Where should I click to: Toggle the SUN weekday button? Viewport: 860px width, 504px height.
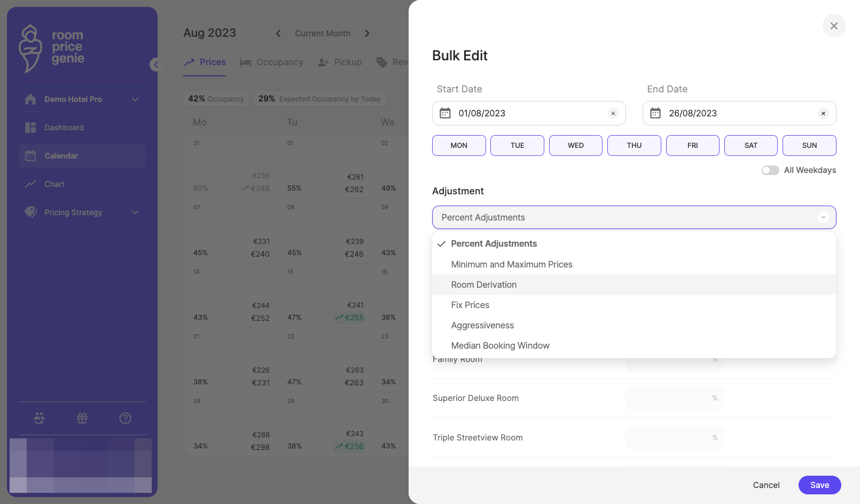pos(809,145)
